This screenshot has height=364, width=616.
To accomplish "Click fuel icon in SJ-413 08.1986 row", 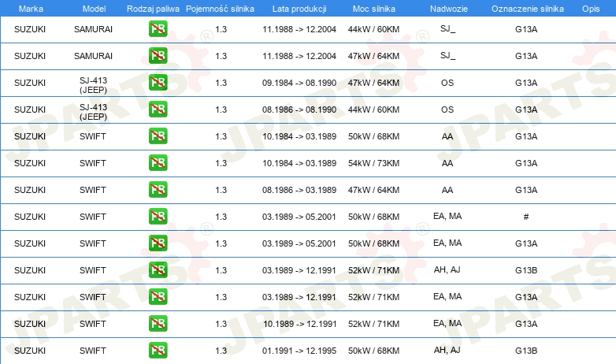I will tap(158, 109).
